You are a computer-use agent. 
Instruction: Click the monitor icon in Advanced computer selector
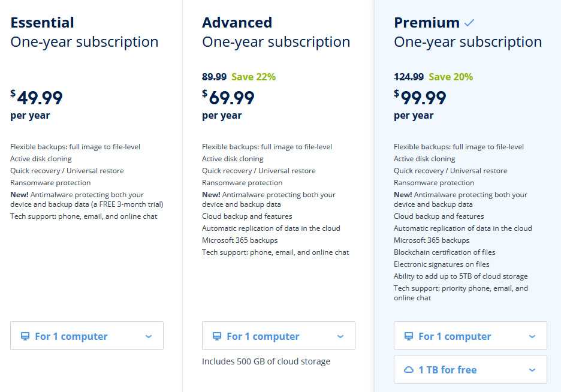pyautogui.click(x=217, y=336)
